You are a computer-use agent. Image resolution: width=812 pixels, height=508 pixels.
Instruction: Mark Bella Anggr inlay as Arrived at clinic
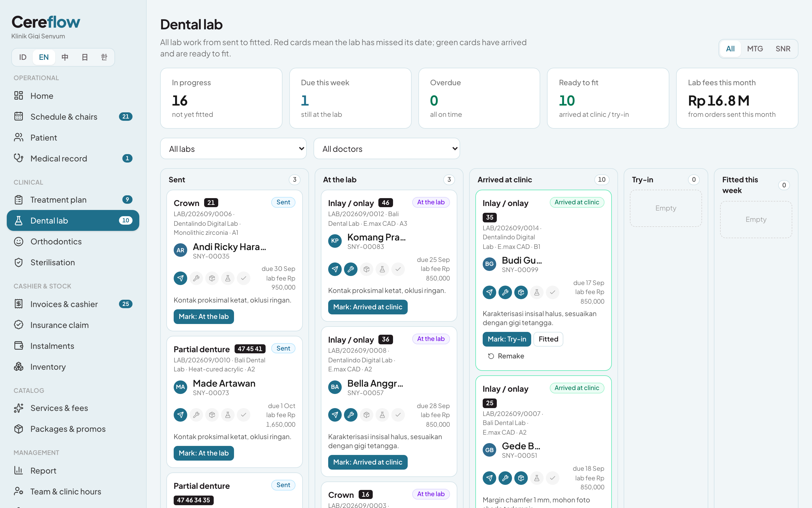pos(368,462)
